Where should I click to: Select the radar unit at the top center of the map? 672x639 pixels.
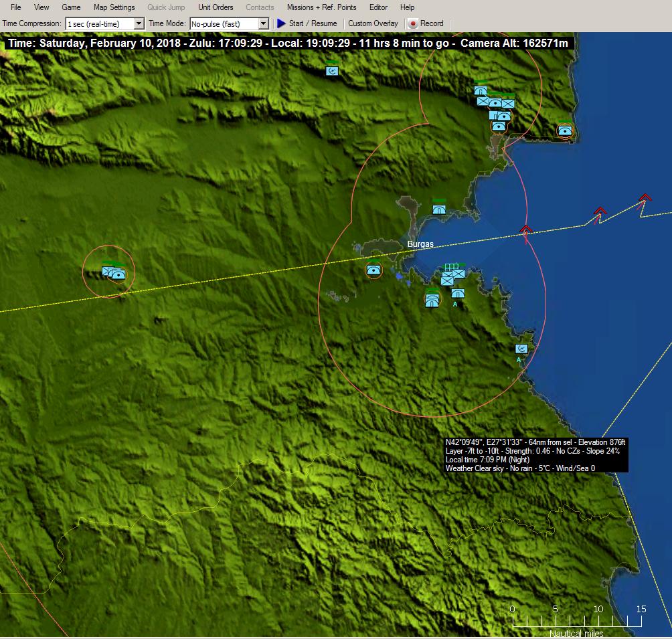pyautogui.click(x=332, y=70)
